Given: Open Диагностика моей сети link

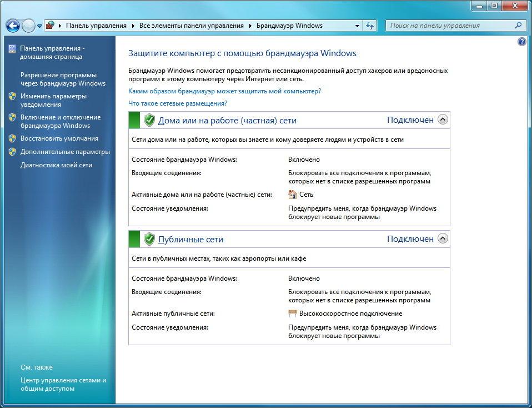Looking at the screenshot, I should tap(56, 165).
